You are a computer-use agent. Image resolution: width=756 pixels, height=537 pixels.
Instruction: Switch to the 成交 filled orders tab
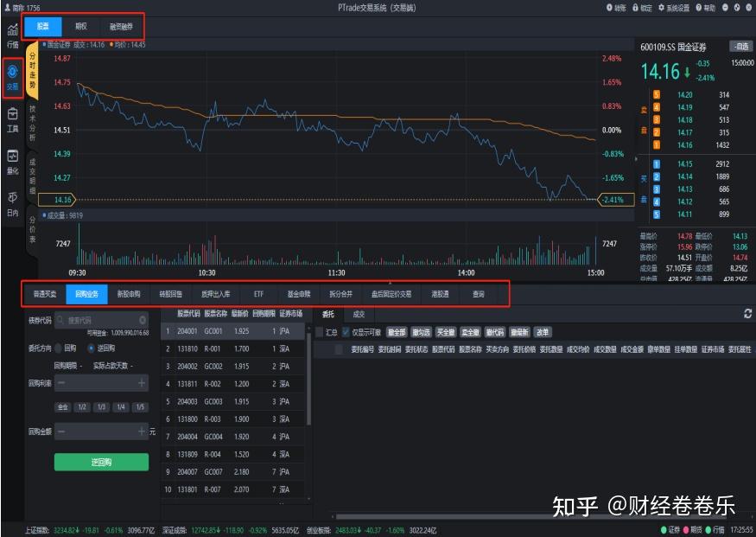pos(360,315)
